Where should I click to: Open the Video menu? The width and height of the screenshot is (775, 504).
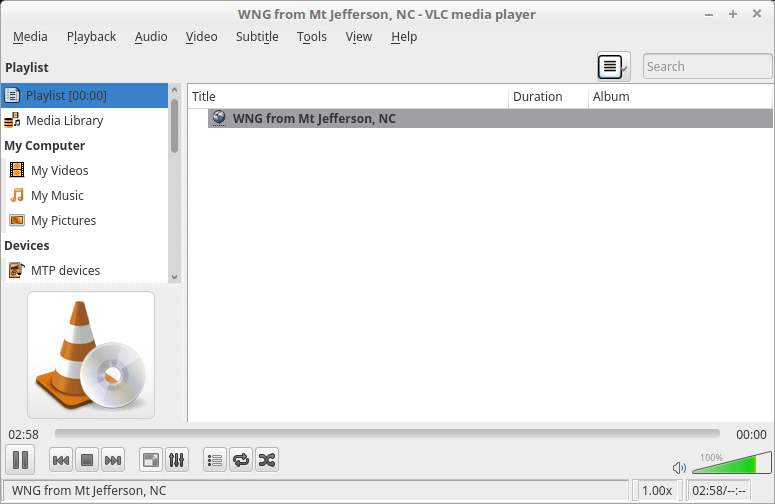pyautogui.click(x=202, y=37)
